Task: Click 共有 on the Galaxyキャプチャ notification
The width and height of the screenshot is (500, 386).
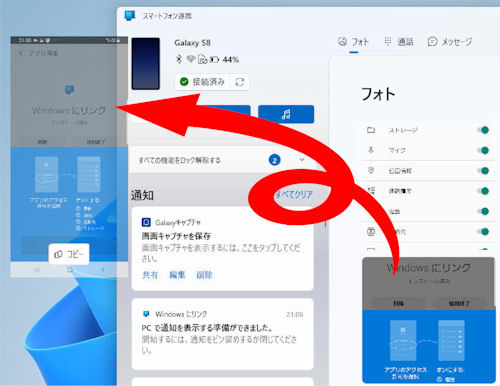Action: pyautogui.click(x=150, y=275)
